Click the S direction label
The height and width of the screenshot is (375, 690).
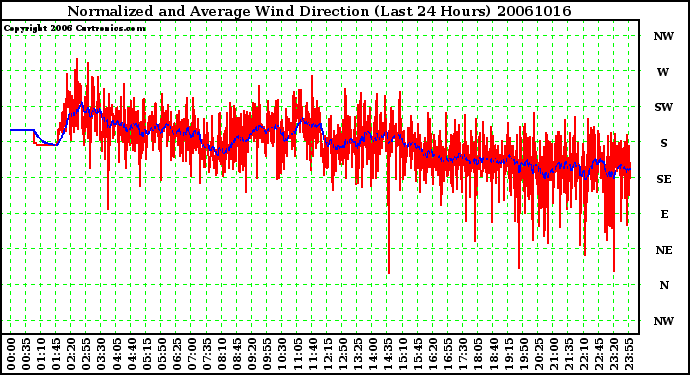pos(664,143)
